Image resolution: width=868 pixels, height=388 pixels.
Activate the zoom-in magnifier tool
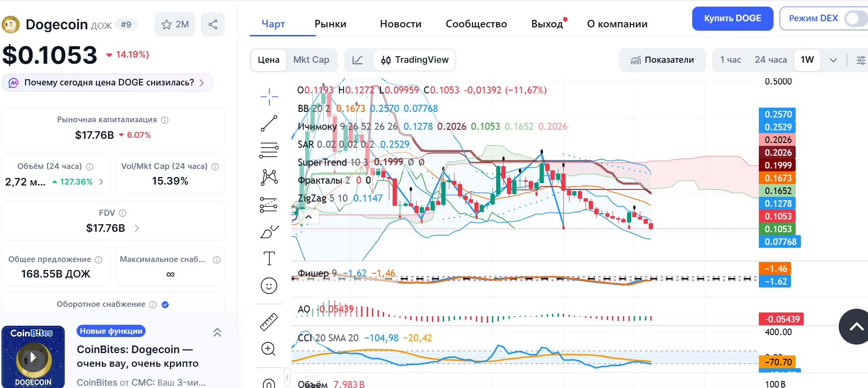(x=268, y=349)
